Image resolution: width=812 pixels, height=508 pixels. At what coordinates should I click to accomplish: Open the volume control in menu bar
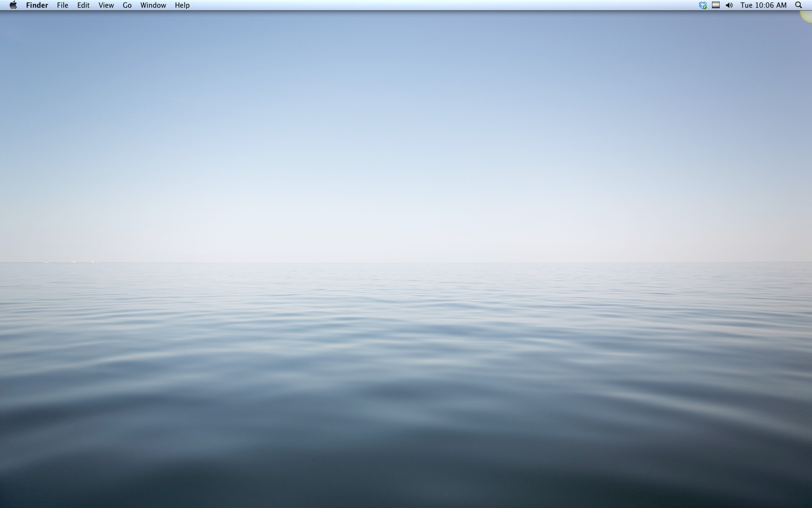[729, 5]
